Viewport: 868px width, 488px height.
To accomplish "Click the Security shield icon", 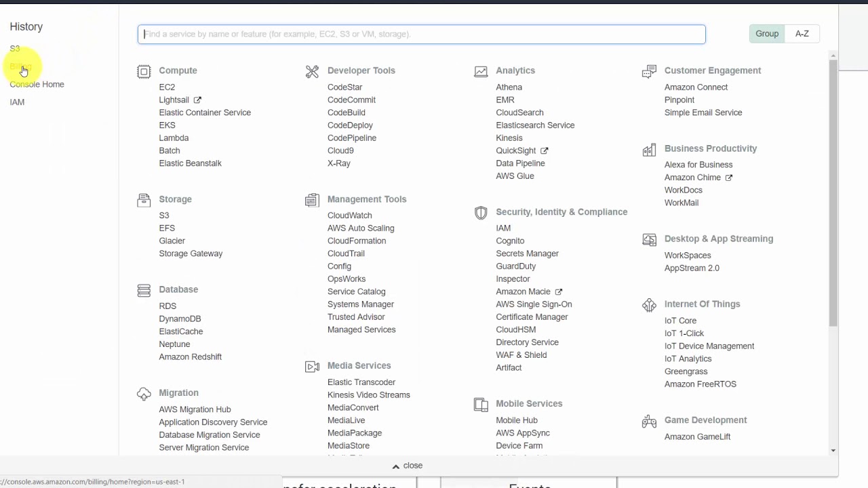I will click(x=481, y=213).
